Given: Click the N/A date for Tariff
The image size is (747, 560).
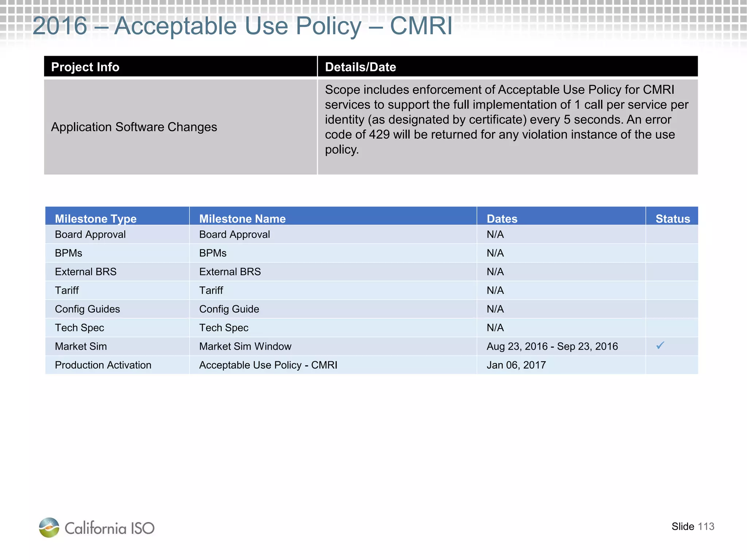Looking at the screenshot, I should click(x=495, y=290).
